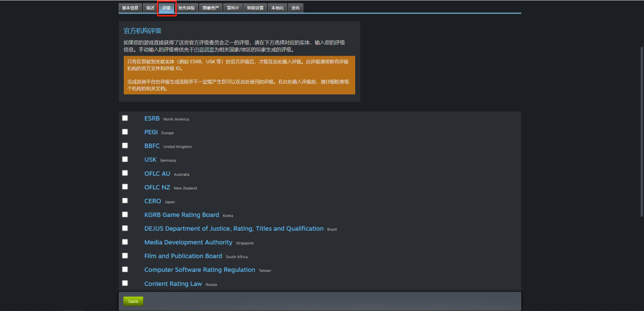Screen dimensions: 644x311
Task: Open the 基本信息 tab
Action: [x=130, y=8]
